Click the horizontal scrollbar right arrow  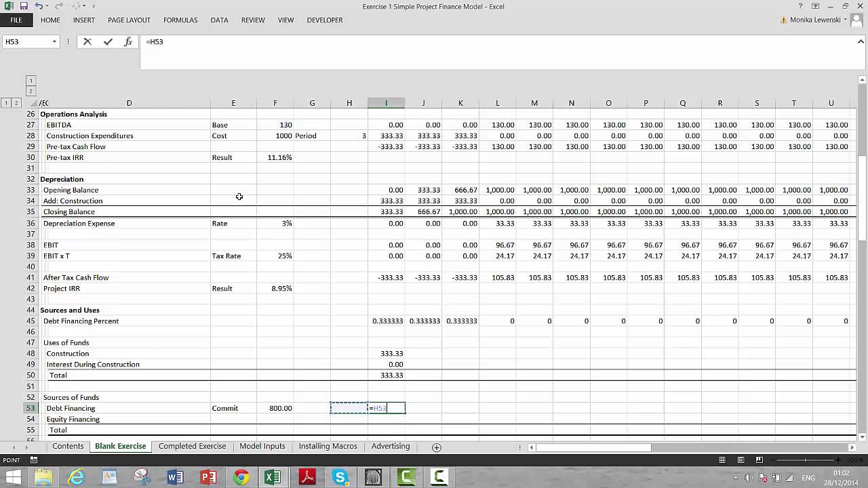[x=852, y=447]
